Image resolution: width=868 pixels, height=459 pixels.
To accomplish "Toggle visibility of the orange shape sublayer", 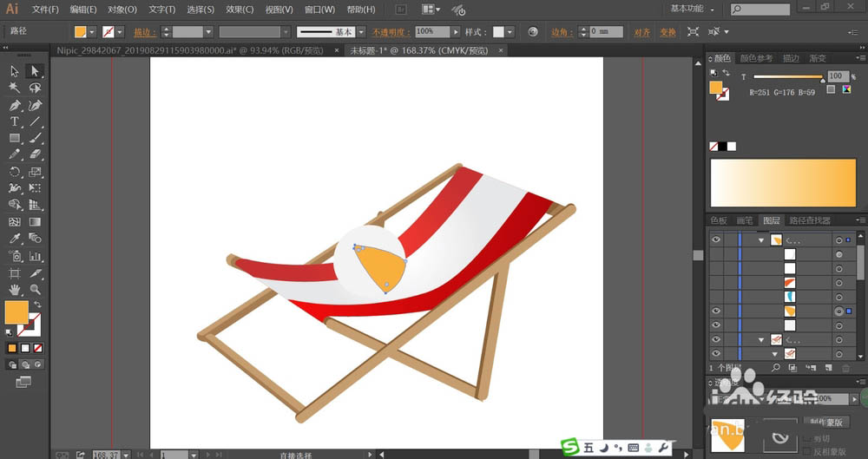I will 716,311.
